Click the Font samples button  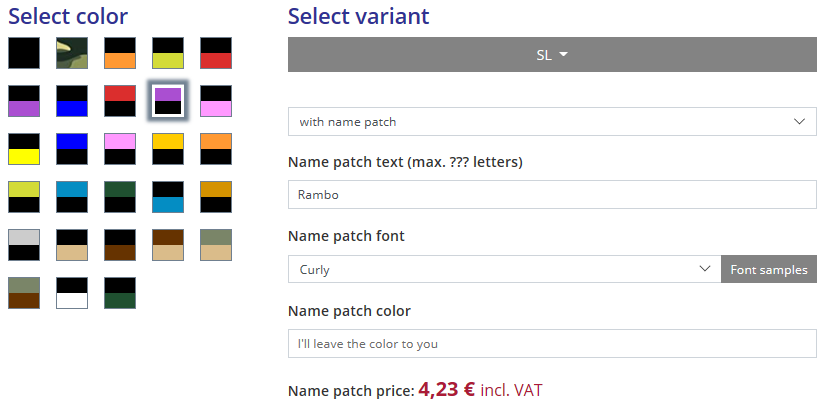point(769,269)
